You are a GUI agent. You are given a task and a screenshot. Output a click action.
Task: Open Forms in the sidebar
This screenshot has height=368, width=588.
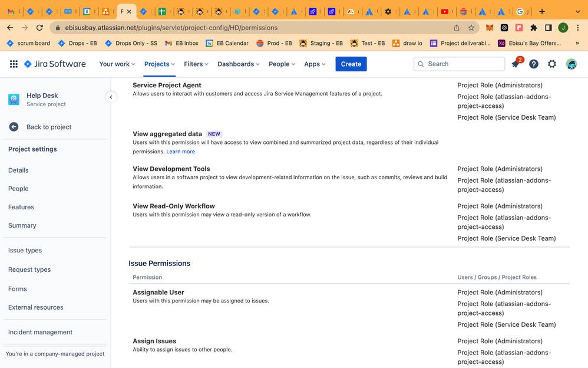(18, 289)
